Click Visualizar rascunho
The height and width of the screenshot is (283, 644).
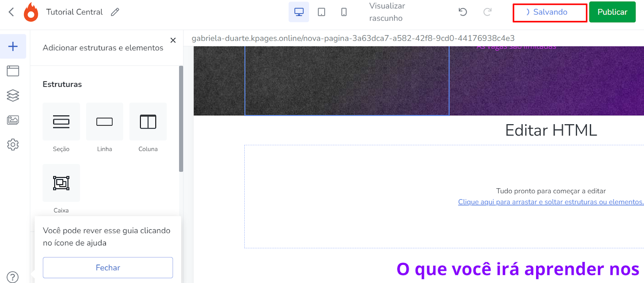[387, 12]
